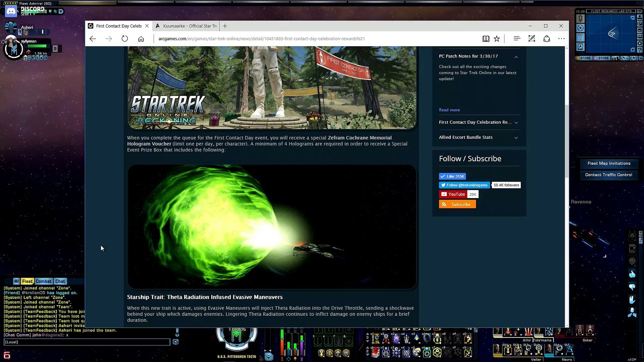644x362 pixels.
Task: Open the reading view icon
Action: coord(486,39)
